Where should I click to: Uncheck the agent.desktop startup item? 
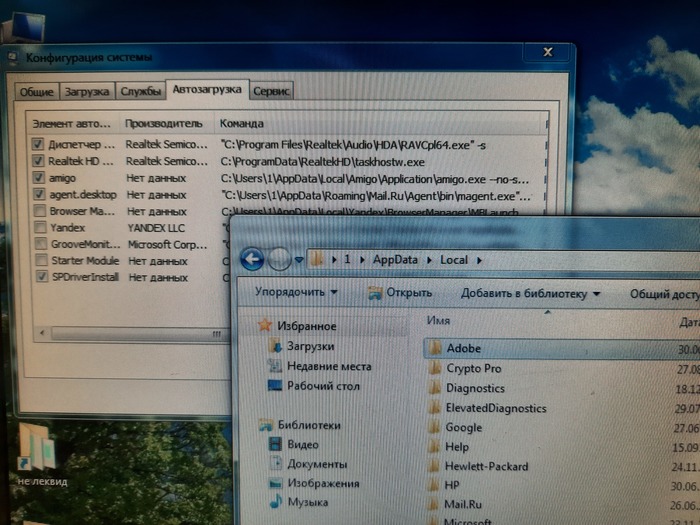tap(39, 194)
